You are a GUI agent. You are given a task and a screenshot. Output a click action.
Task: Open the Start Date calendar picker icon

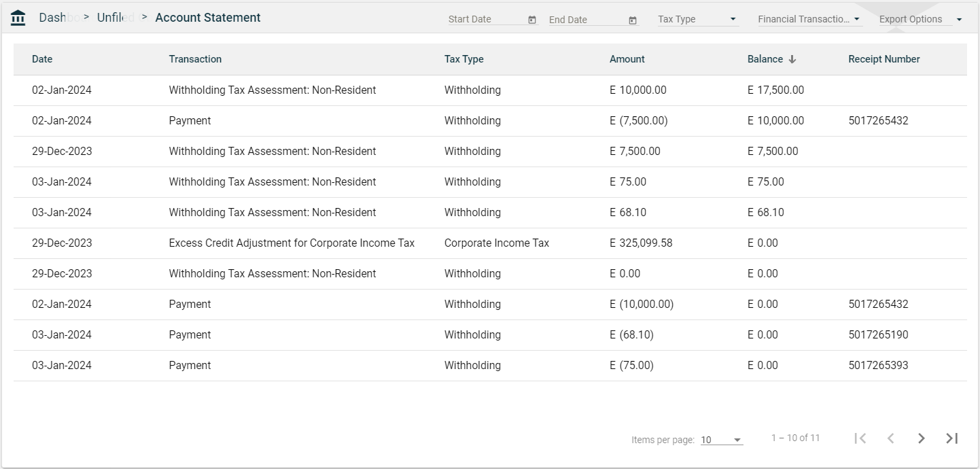[532, 20]
